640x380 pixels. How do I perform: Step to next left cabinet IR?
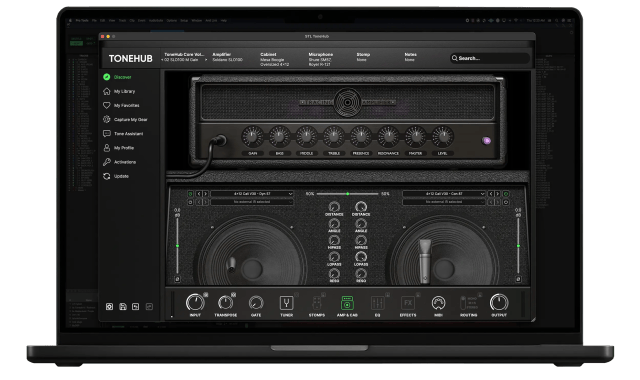205,194
